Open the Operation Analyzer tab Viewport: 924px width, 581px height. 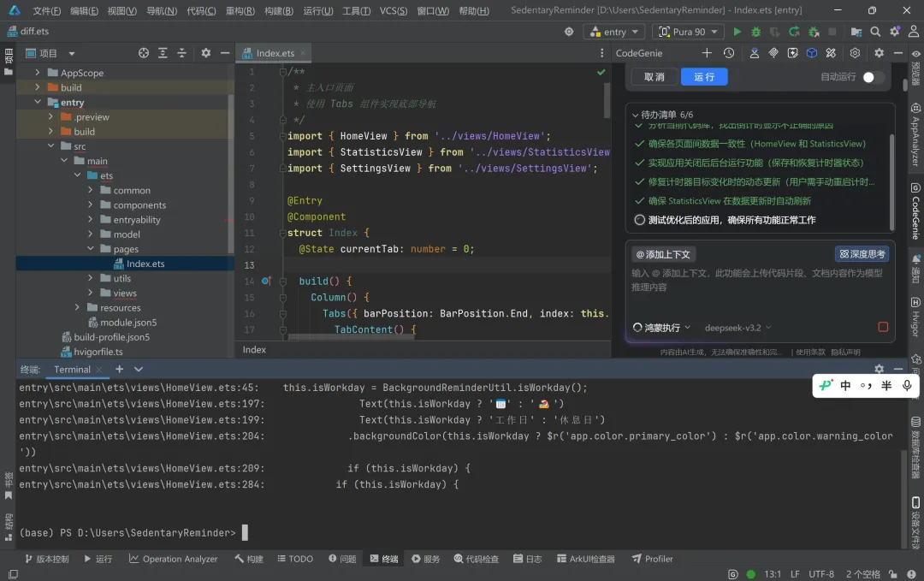point(173,559)
